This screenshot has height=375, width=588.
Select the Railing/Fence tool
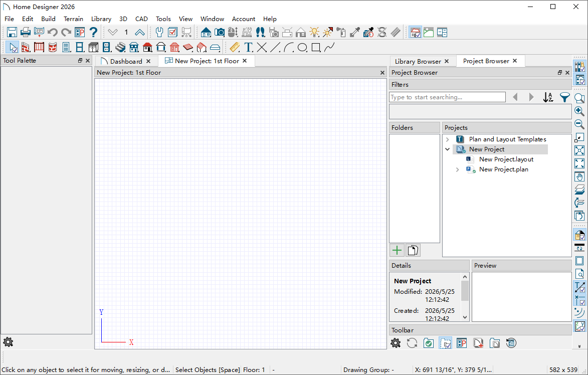click(x=39, y=47)
